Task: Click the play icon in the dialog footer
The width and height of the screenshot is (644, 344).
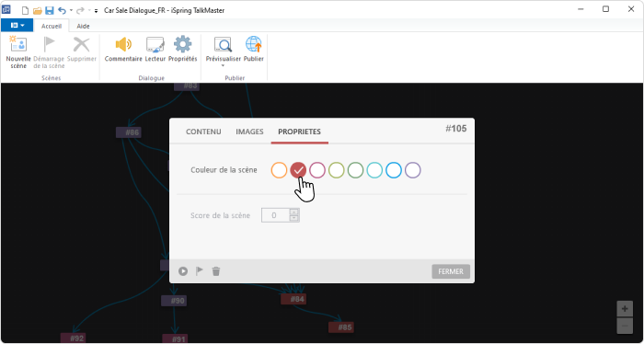Action: pyautogui.click(x=183, y=271)
